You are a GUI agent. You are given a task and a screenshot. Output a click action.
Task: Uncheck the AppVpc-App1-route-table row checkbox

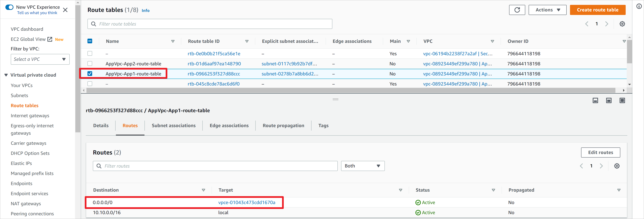pos(90,74)
